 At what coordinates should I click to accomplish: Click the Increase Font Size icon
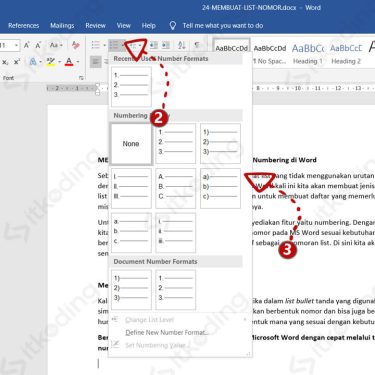[x=27, y=45]
